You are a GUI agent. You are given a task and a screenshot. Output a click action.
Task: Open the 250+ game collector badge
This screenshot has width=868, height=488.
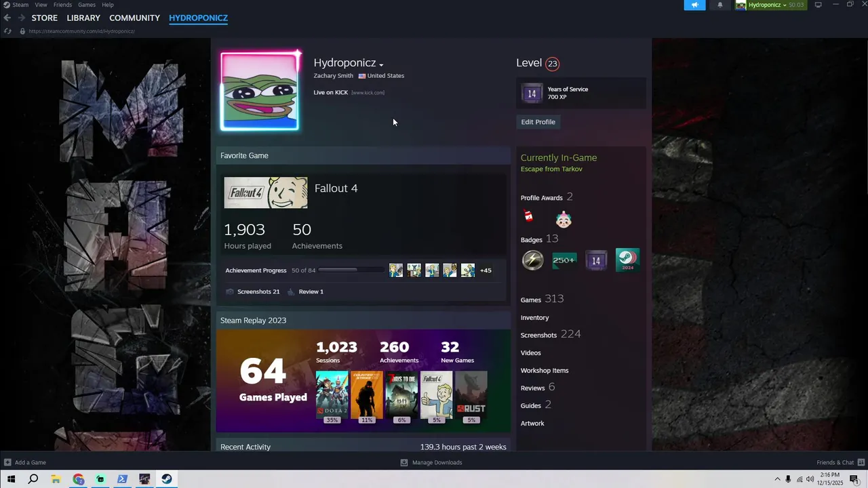(564, 260)
